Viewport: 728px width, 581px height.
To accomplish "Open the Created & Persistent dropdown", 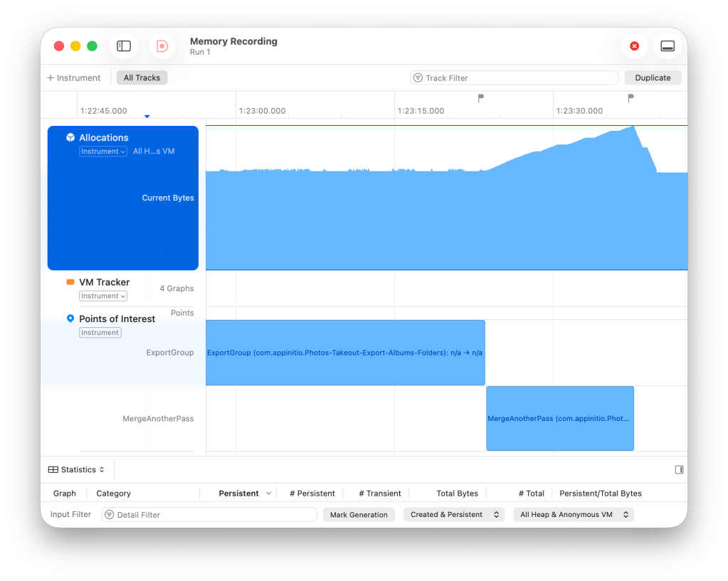I will click(x=453, y=514).
